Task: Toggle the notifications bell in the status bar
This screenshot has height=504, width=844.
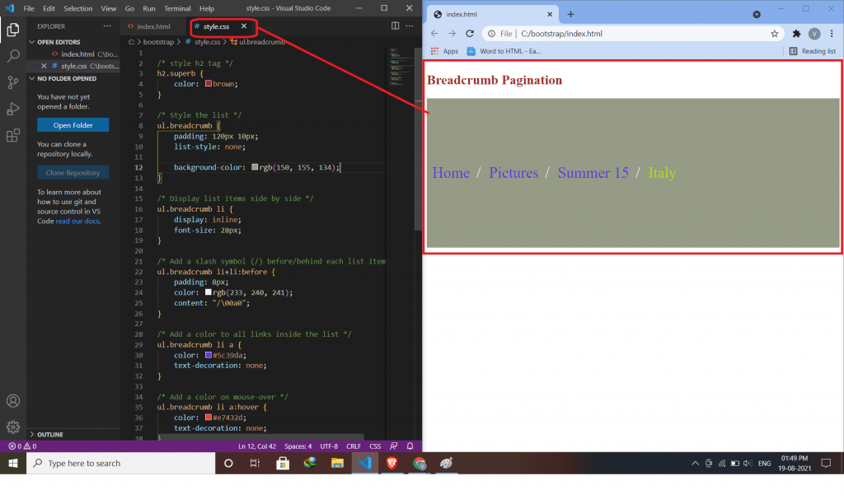Action: coord(410,446)
